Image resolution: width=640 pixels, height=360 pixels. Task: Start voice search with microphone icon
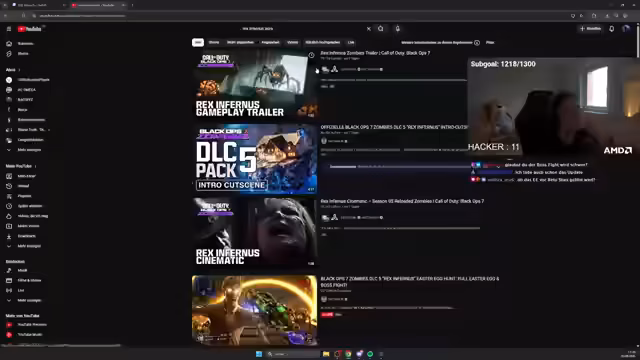point(398,29)
